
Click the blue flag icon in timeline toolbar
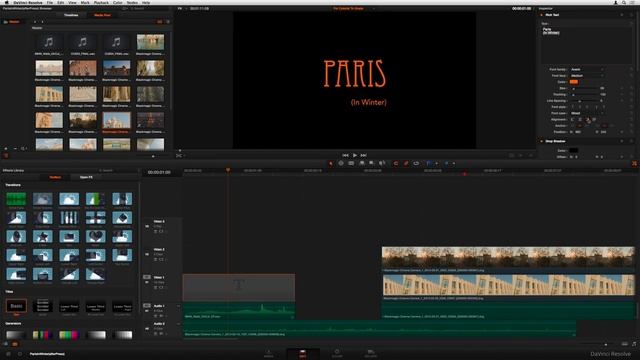(429, 163)
